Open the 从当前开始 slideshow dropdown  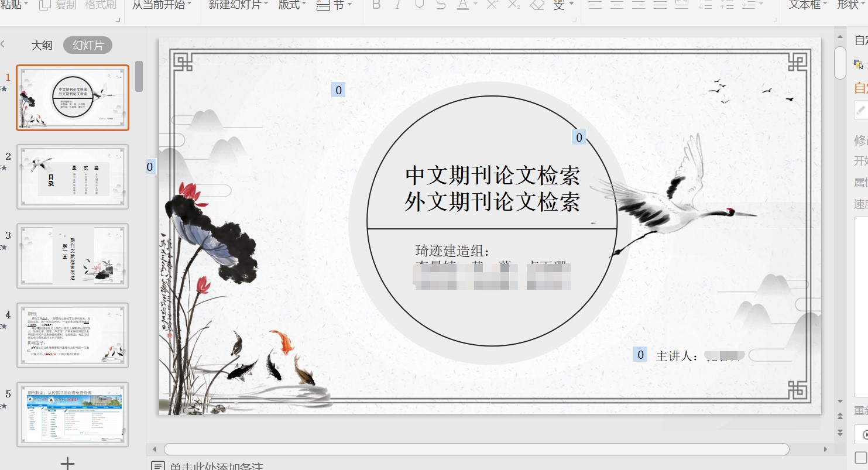162,5
